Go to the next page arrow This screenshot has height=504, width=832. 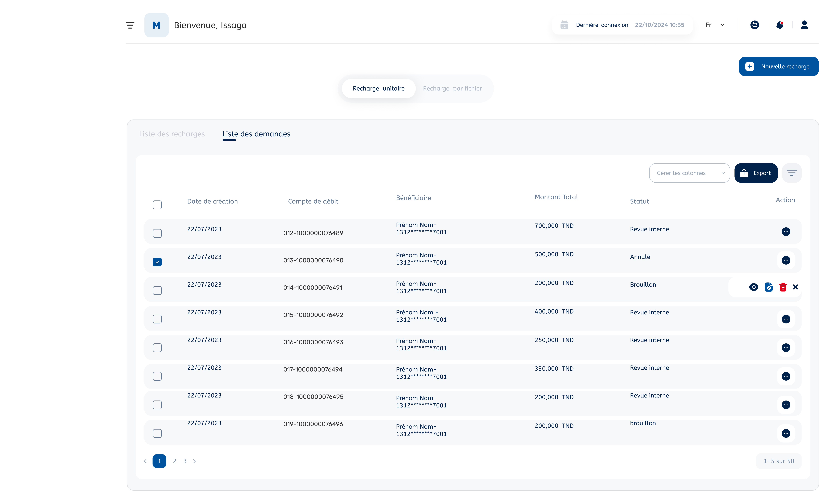tap(194, 461)
